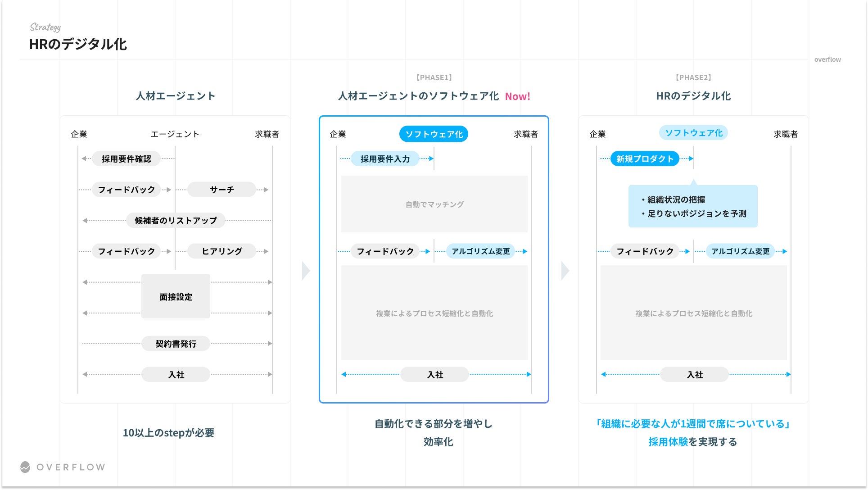Screen dimensions: 868x490
Task: Select the 新規プロダクト blue pill
Action: coord(644,159)
